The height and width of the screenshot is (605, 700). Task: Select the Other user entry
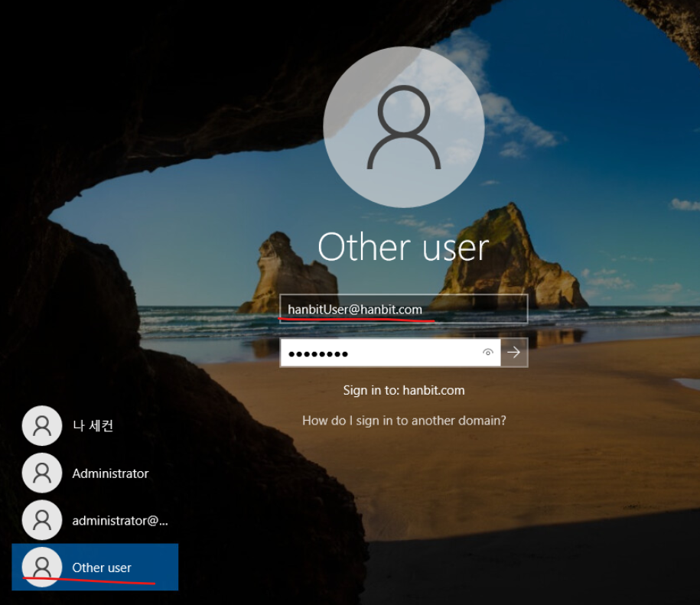point(95,567)
